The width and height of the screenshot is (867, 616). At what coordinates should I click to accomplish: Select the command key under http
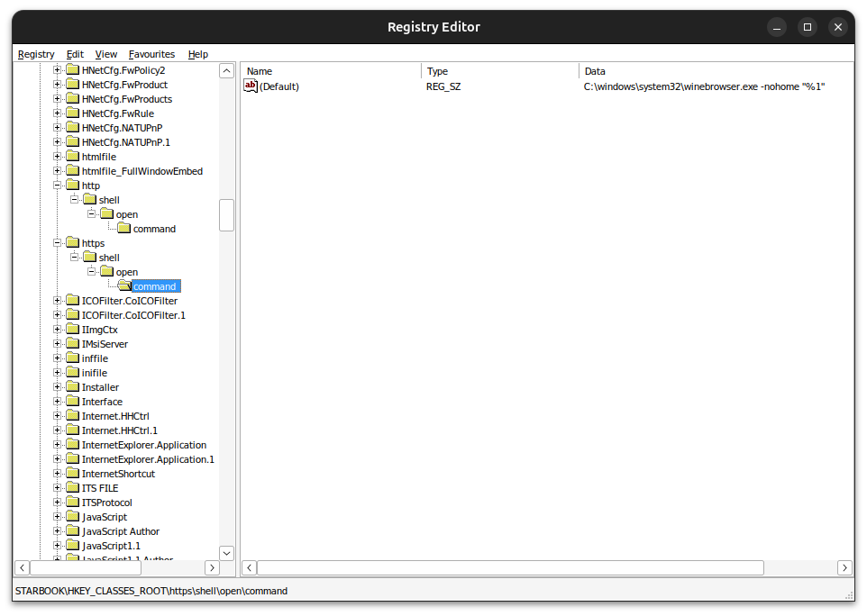click(154, 229)
